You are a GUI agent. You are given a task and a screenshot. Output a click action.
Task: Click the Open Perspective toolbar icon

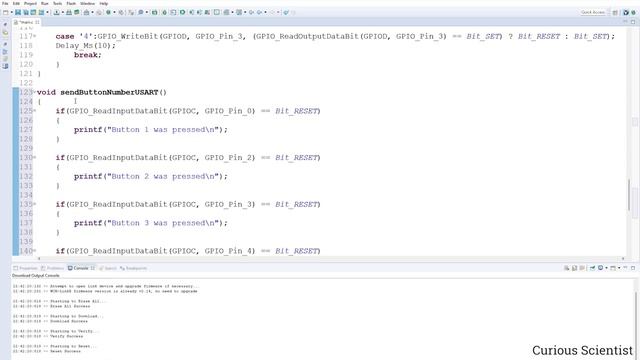click(615, 12)
